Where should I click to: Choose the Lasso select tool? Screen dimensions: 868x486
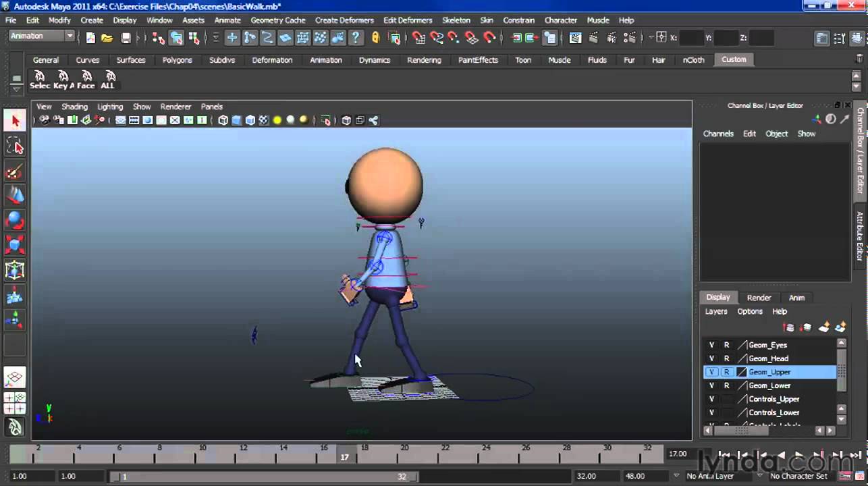(15, 146)
